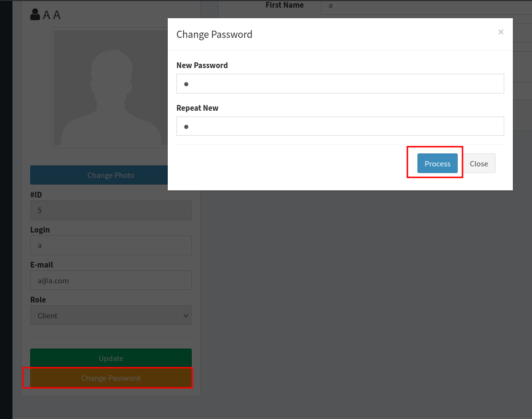Screen dimensions: 532x419
Task: Click the dark sidebar at the left edge
Action: [x=6, y=209]
